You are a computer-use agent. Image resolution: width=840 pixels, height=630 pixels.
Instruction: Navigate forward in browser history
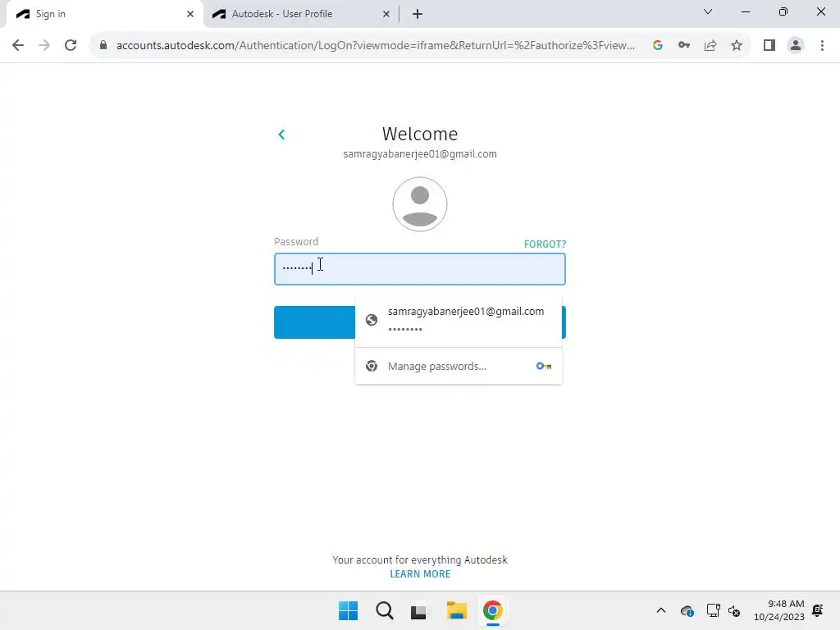[44, 45]
